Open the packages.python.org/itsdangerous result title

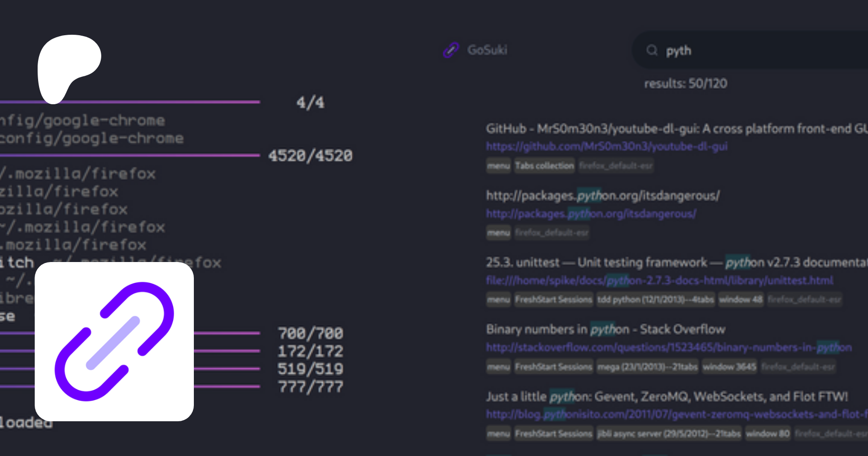pos(603,195)
